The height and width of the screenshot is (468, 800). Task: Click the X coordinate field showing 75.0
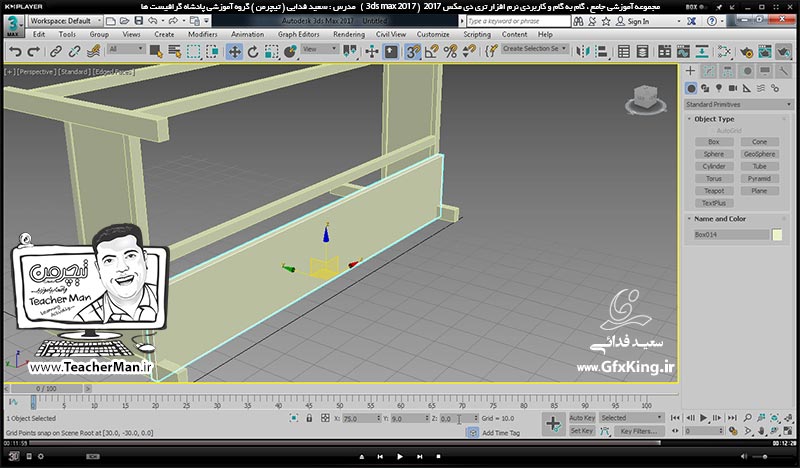[x=360, y=418]
